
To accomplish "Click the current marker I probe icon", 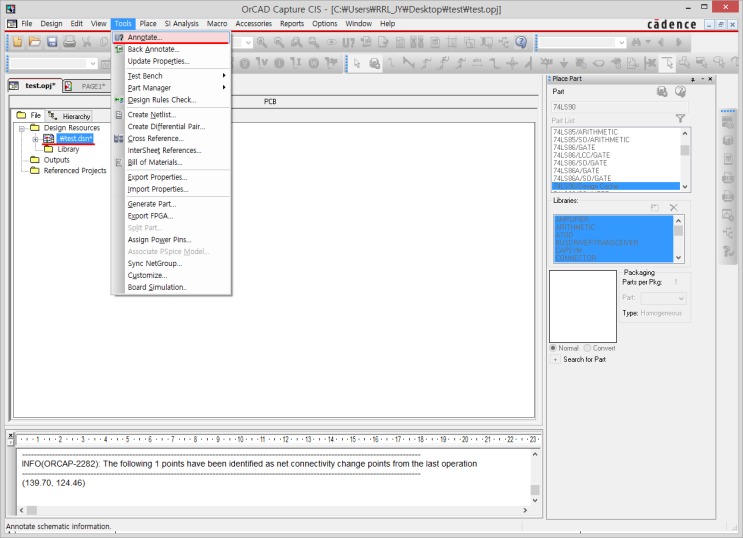I will point(296,63).
